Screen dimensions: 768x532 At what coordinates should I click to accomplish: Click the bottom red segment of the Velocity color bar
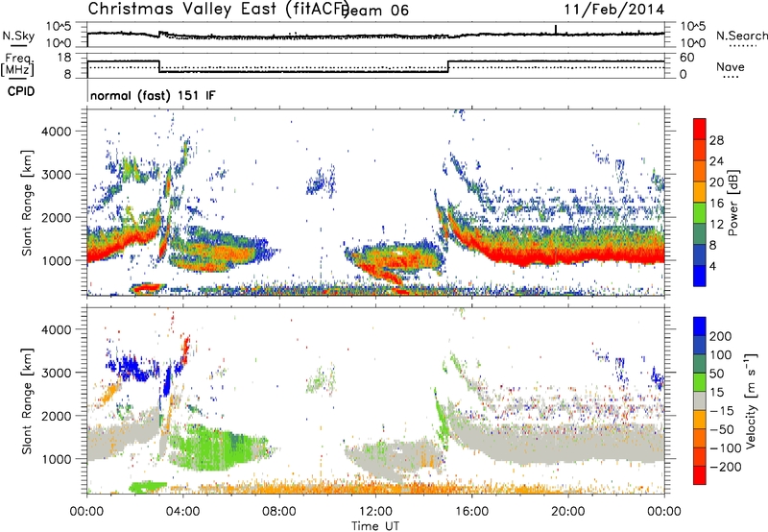click(700, 475)
